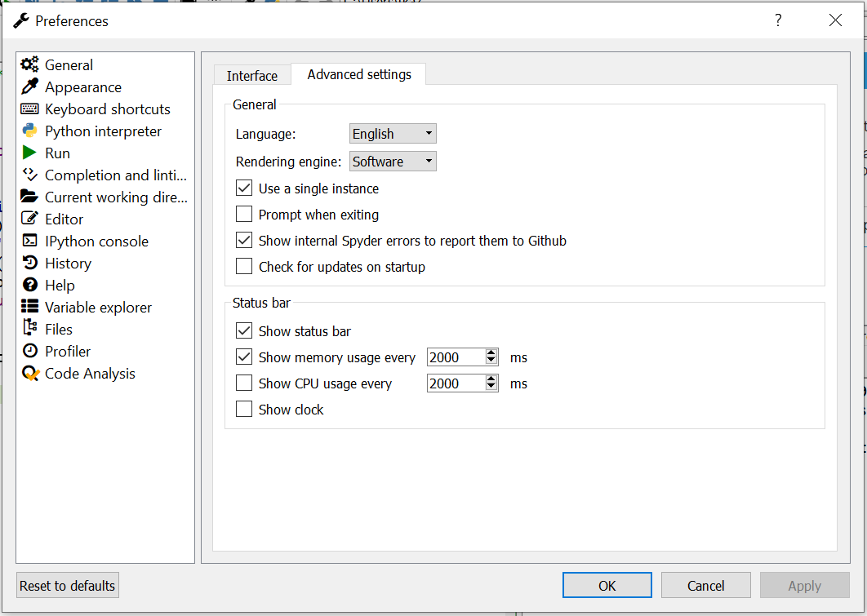This screenshot has height=616, width=867.
Task: Open Variable explorer preferences section
Action: pos(98,308)
